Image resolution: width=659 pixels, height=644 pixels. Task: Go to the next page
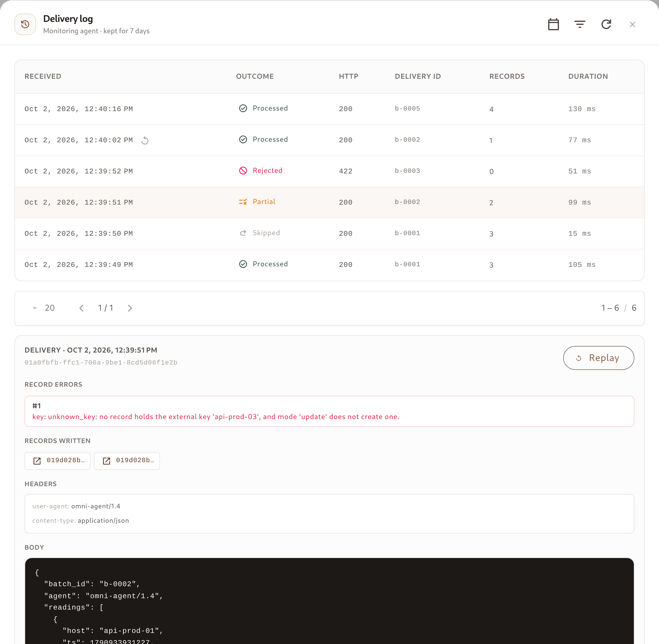tap(130, 308)
